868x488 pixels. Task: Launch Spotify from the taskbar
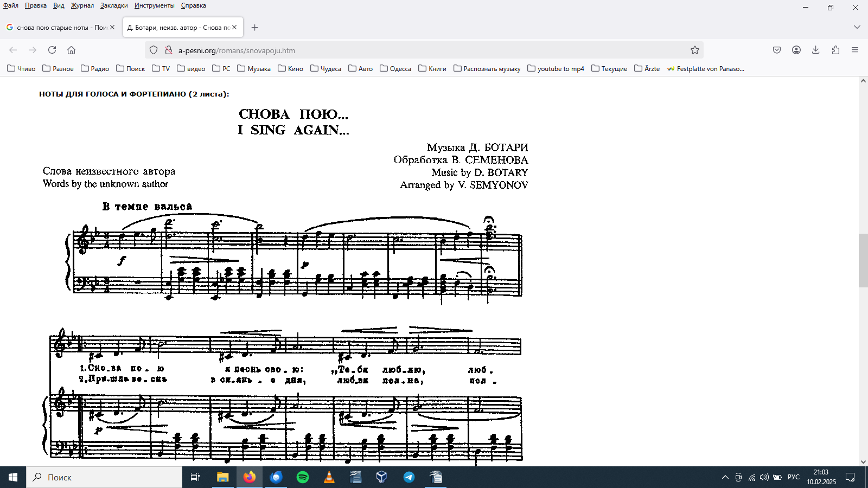[x=303, y=477]
